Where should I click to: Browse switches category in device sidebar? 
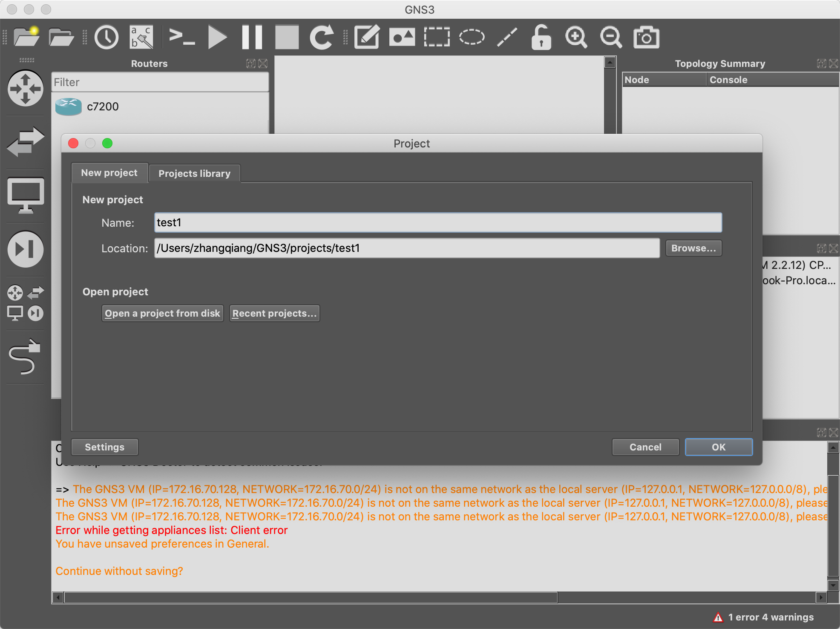(26, 142)
